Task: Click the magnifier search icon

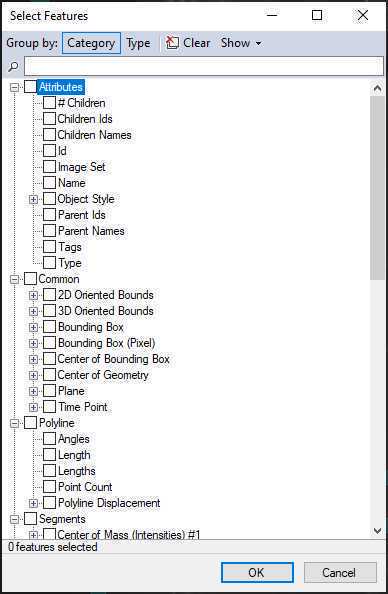Action: [13, 67]
